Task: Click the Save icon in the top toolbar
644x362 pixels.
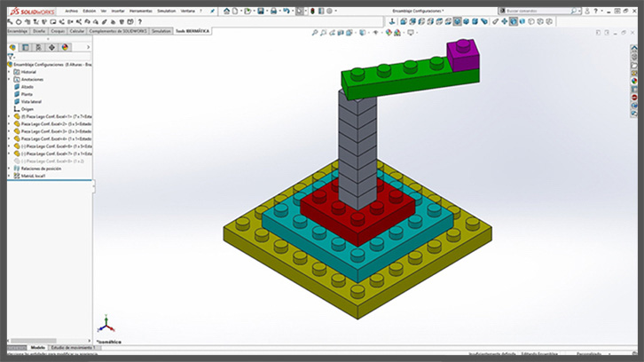Action: 261,11
